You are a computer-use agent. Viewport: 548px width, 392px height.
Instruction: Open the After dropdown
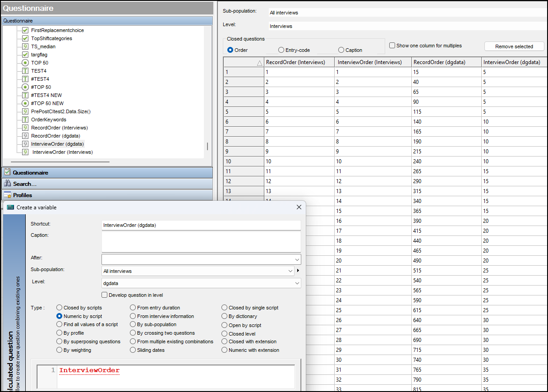click(297, 259)
